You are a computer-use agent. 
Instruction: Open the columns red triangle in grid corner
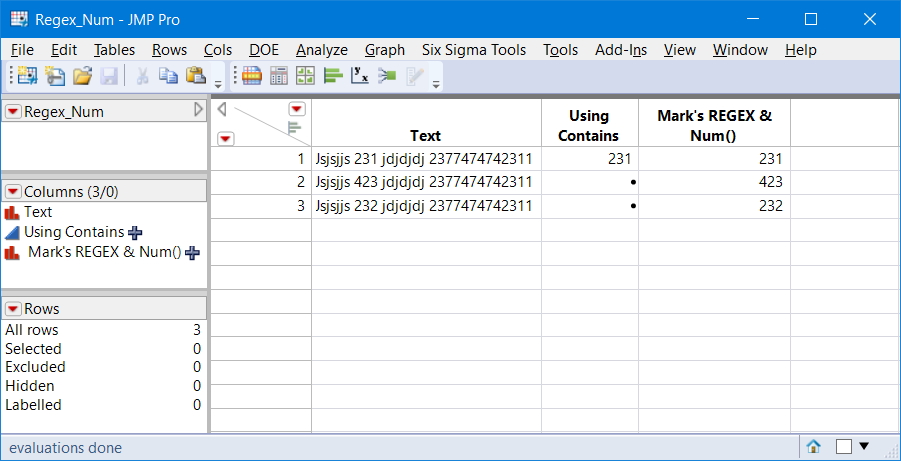click(x=297, y=109)
